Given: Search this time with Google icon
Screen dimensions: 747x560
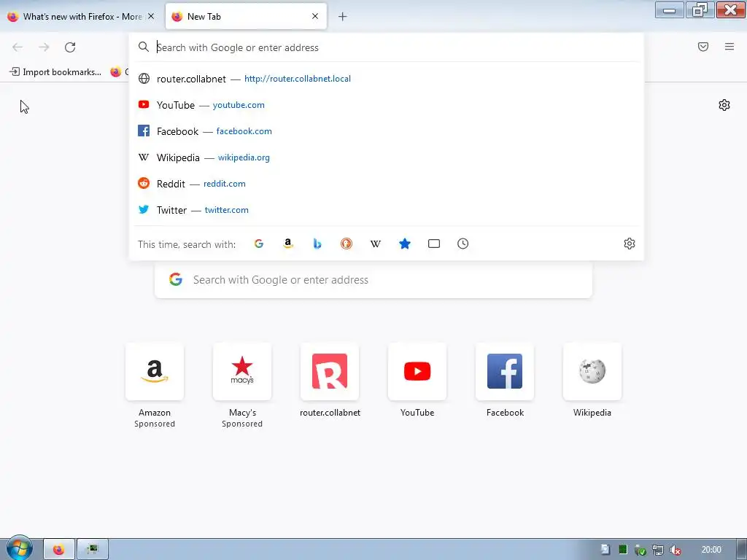Looking at the screenshot, I should [x=259, y=244].
